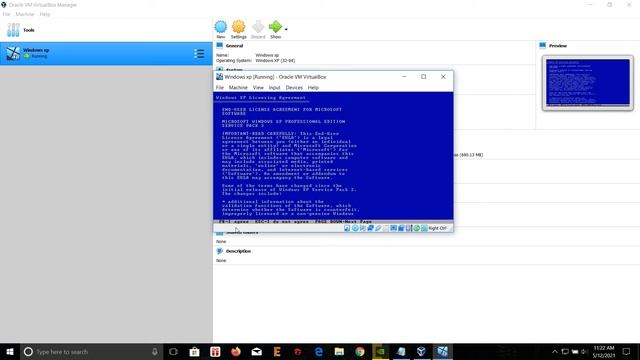640x360 pixels.
Task: Click the Discard toolbar icon
Action: [x=258, y=27]
